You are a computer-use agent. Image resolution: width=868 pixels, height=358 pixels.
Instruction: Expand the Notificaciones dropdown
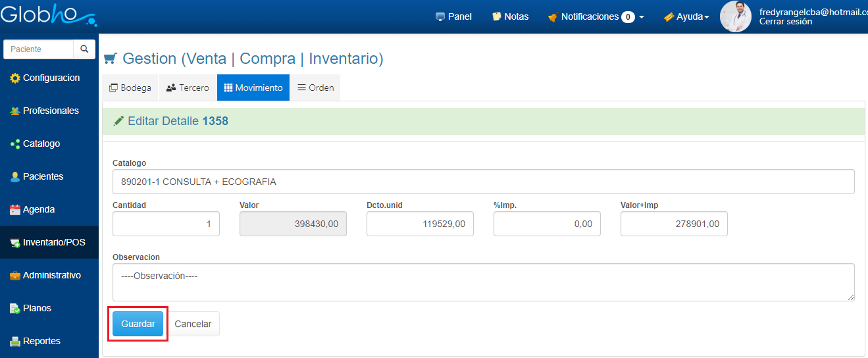point(596,16)
